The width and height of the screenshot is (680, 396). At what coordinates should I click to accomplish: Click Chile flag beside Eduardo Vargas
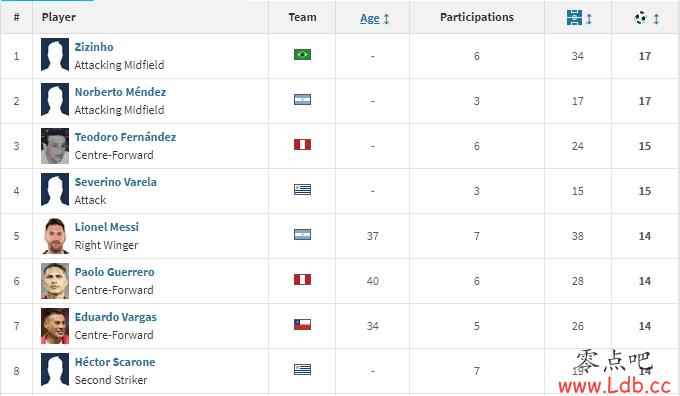click(x=302, y=324)
